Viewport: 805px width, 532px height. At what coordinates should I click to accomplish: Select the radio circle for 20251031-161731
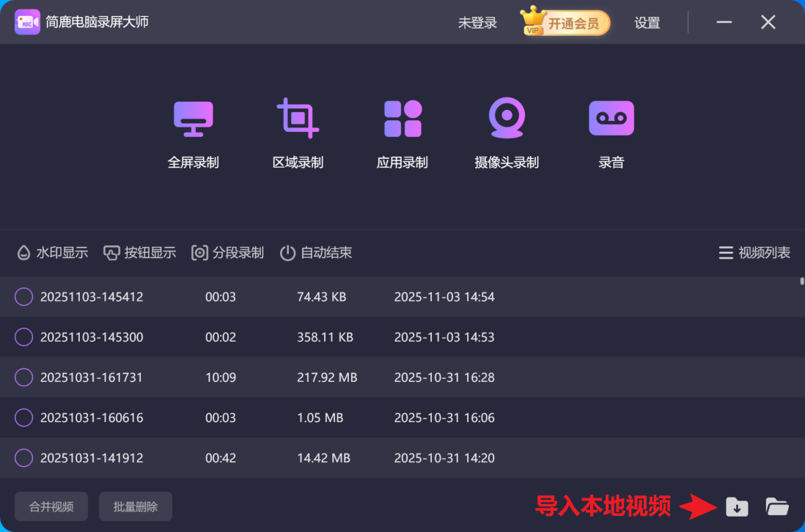[x=24, y=377]
